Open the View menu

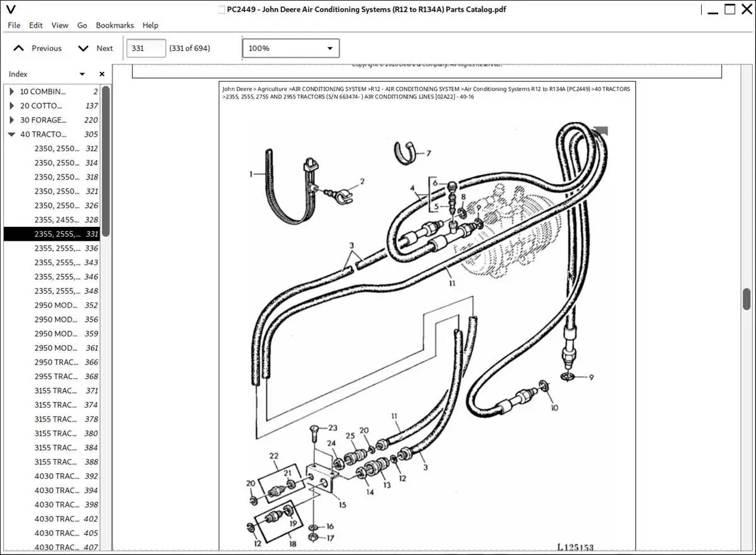60,25
